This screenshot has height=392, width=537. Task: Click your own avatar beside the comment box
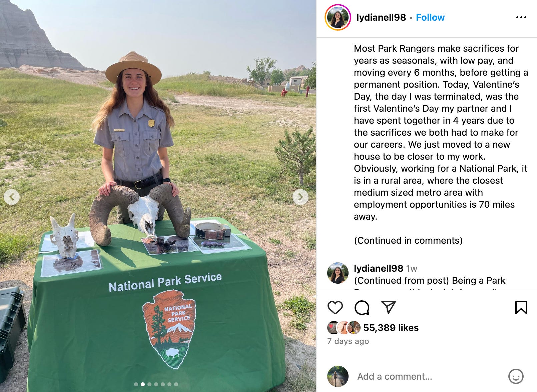[x=338, y=376]
